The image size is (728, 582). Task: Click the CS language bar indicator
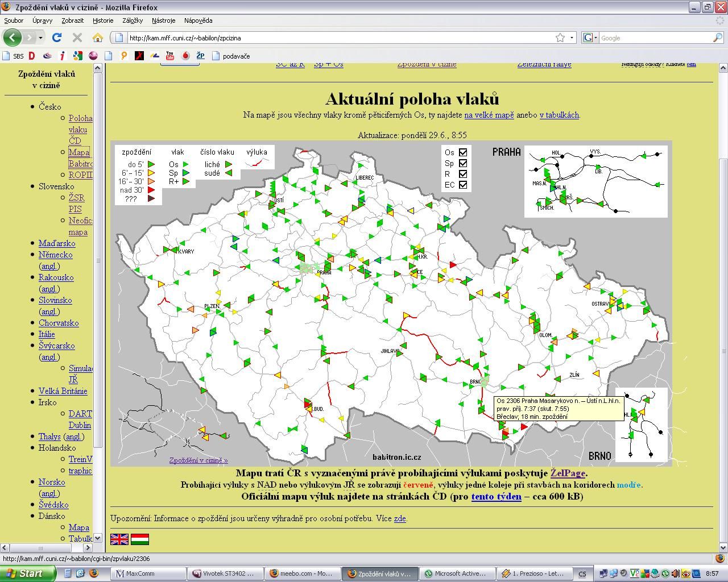[582, 573]
